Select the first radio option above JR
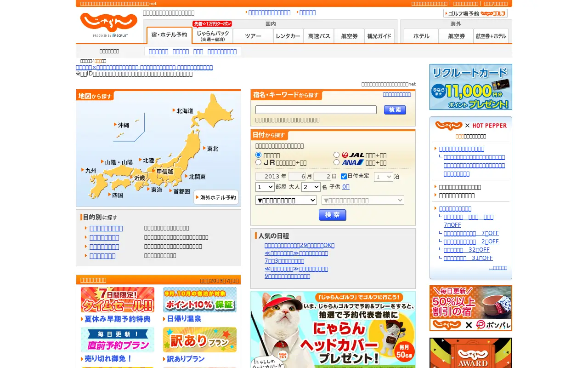This screenshot has width=588, height=368. (258, 155)
